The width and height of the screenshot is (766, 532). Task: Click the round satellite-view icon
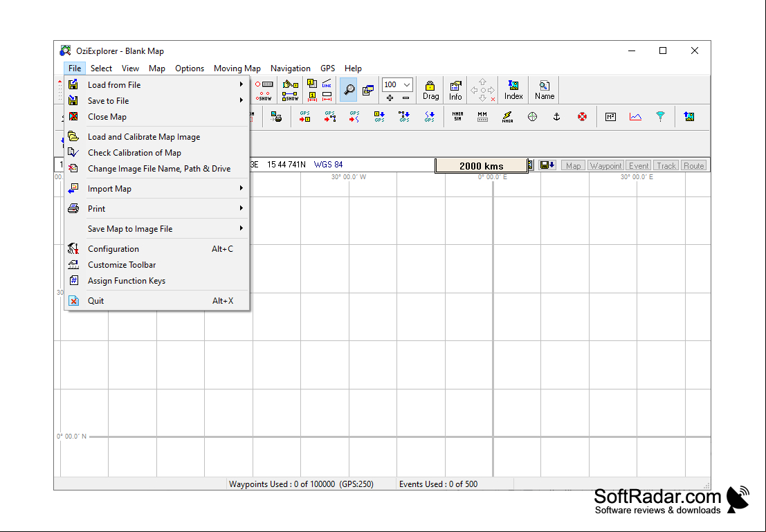(533, 117)
